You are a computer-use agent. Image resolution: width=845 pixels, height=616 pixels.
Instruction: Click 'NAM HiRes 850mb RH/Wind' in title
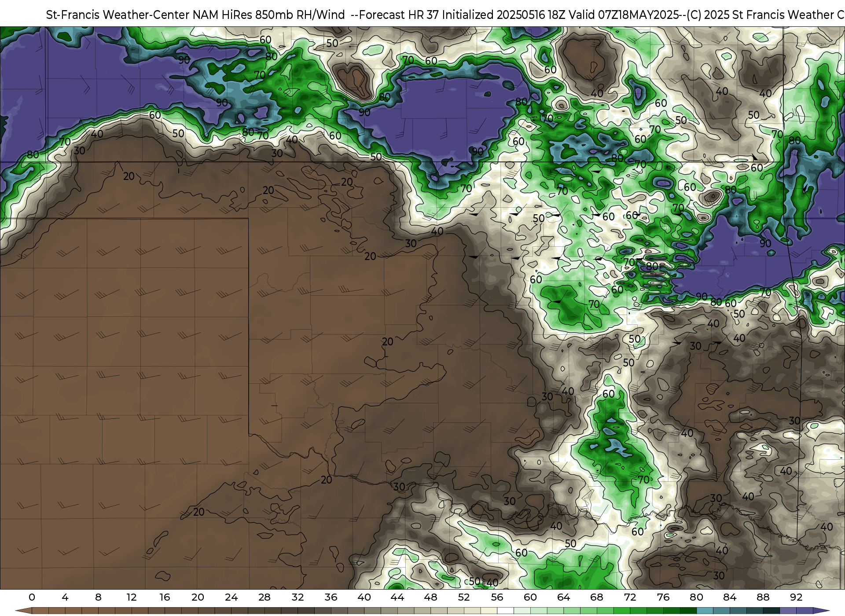click(x=269, y=15)
